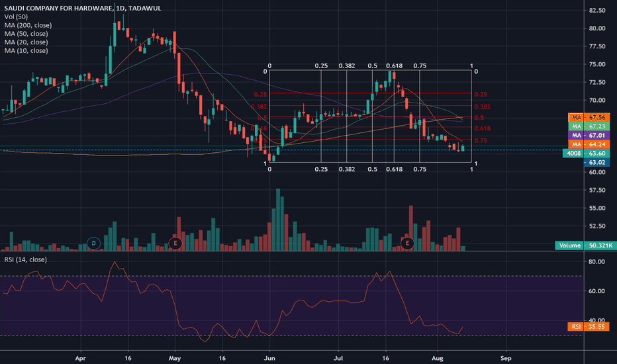
Task: Click the top 0.618 Fib time zone label
Action: pos(395,66)
